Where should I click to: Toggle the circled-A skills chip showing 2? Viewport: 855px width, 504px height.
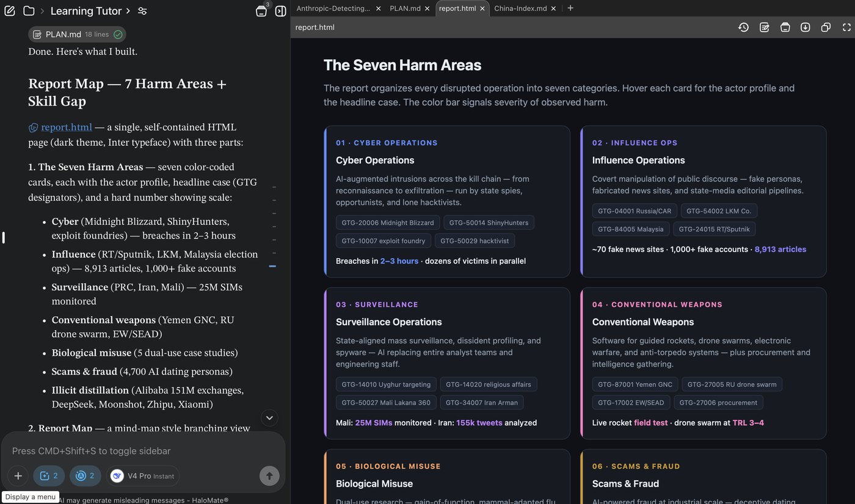(85, 476)
